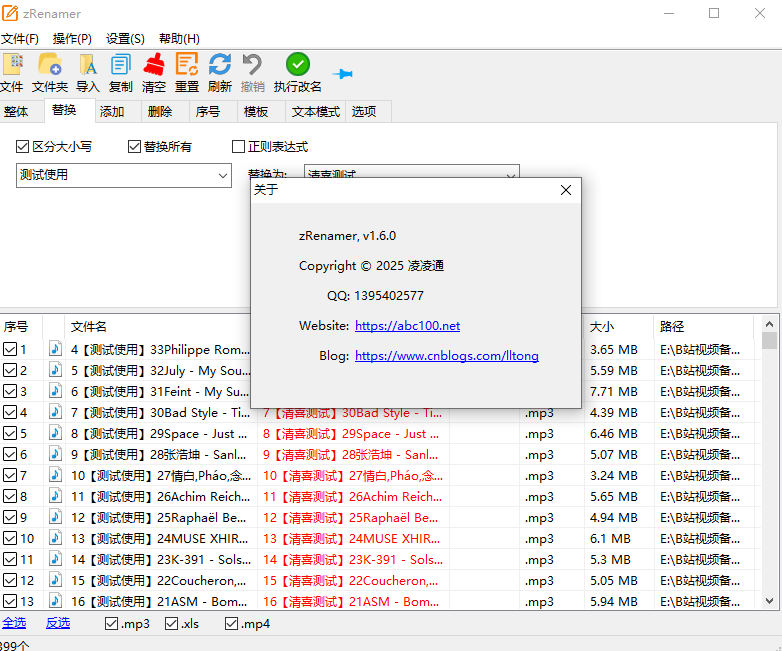This screenshot has height=651, width=782.
Task: Expand the 测试使用 search text dropdown
Action: point(223,175)
